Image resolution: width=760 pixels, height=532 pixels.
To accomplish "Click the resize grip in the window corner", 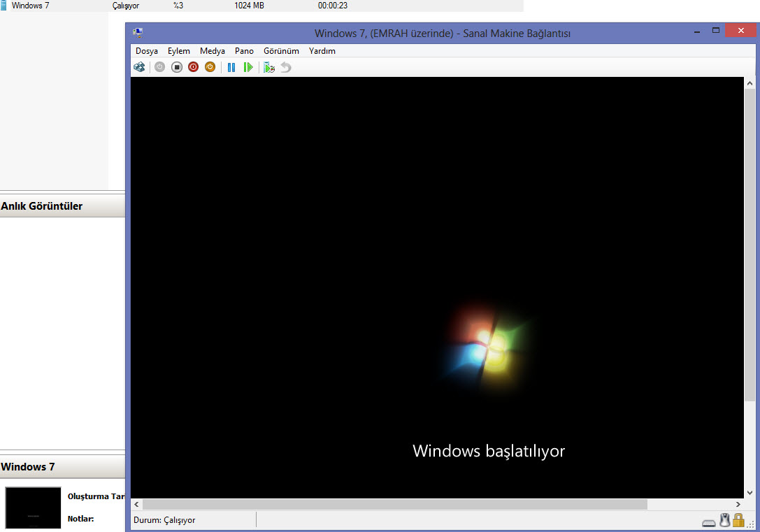I will pyautogui.click(x=750, y=524).
